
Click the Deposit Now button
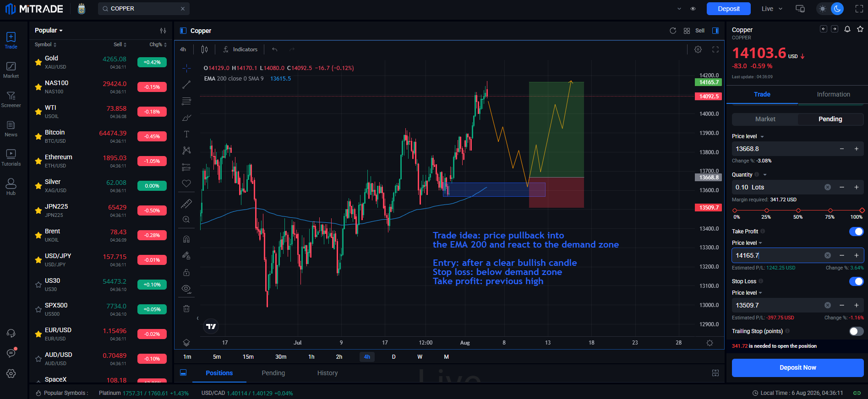coord(797,368)
